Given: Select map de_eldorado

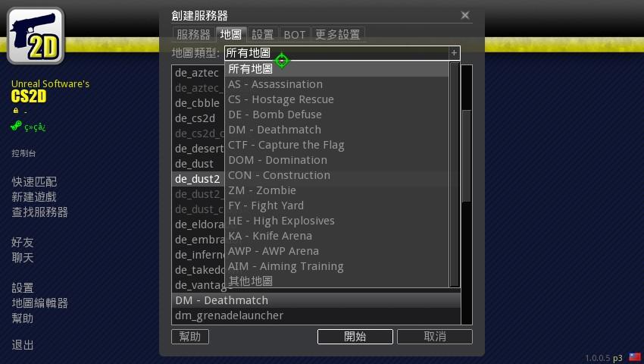Looking at the screenshot, I should 198,224.
